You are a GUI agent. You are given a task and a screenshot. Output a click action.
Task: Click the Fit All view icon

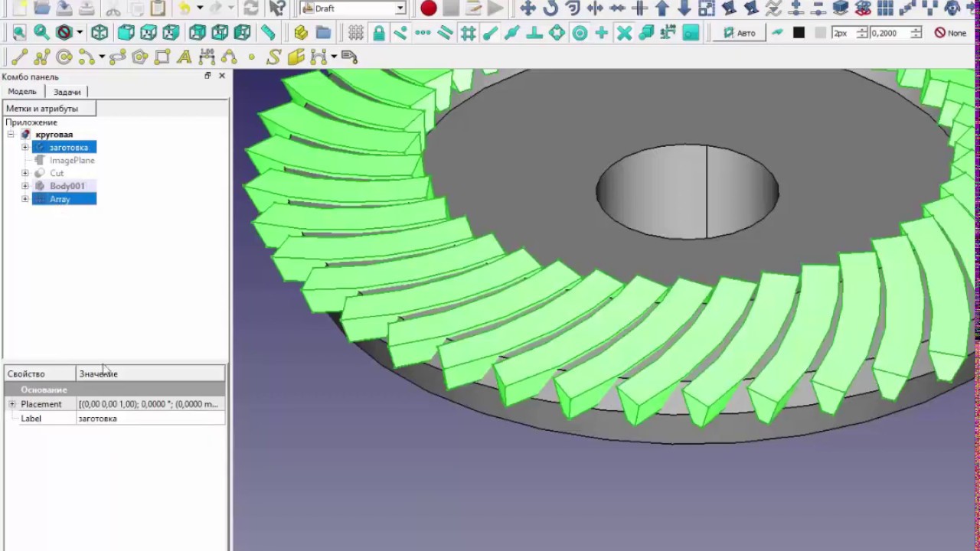tap(19, 33)
